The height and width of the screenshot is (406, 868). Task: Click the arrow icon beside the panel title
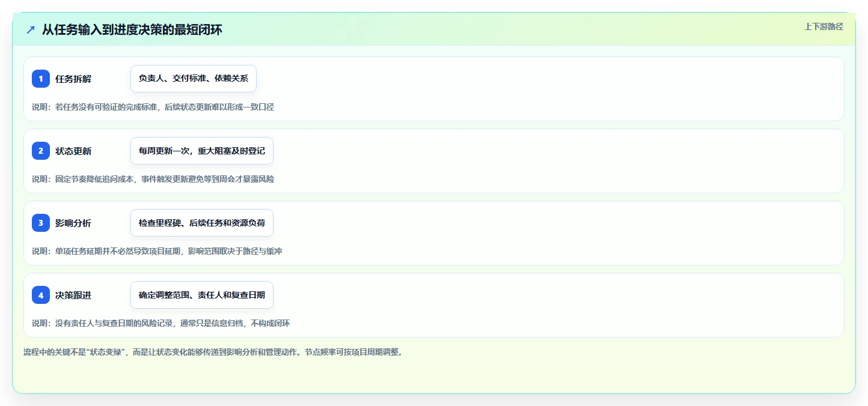[x=31, y=29]
